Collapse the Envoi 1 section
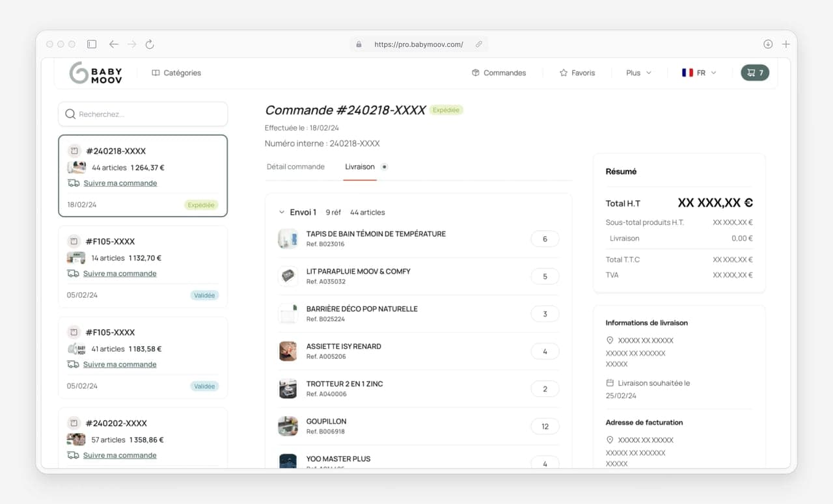This screenshot has width=833, height=504. coord(282,213)
